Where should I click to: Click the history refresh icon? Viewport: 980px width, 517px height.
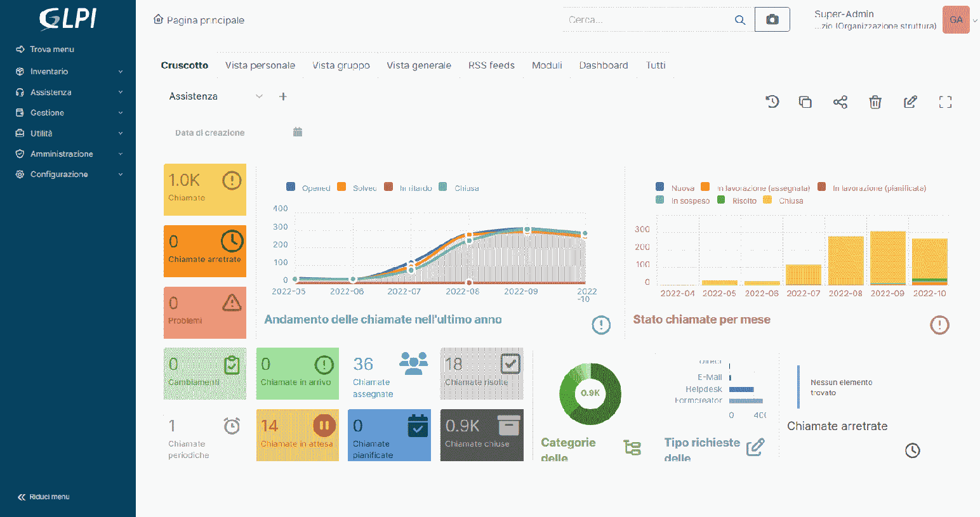pos(772,101)
